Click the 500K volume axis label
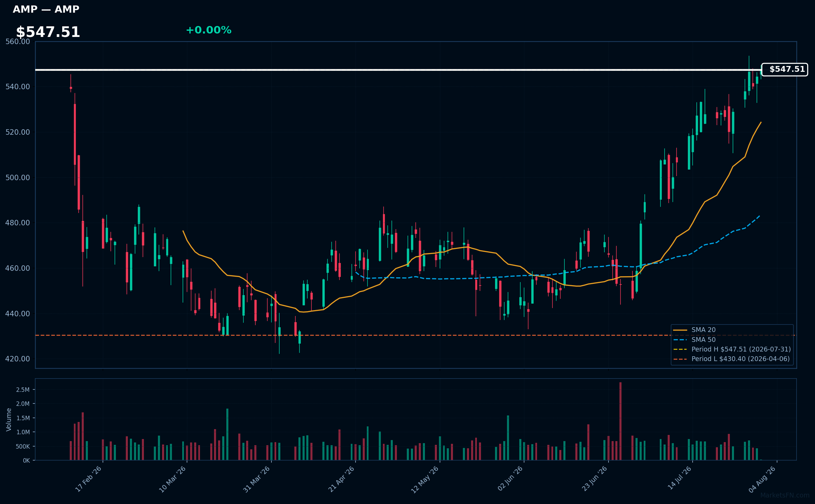 coord(23,447)
